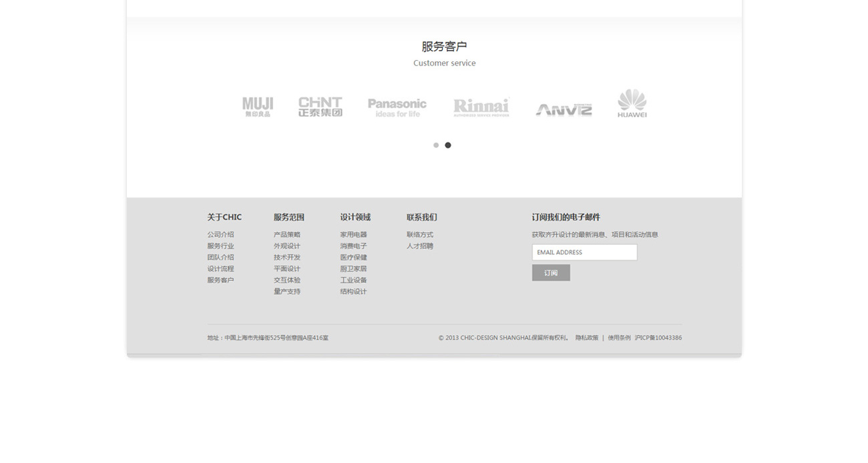Go to 服务行业 in the footer
Viewport: 868px width, 463px height.
220,246
